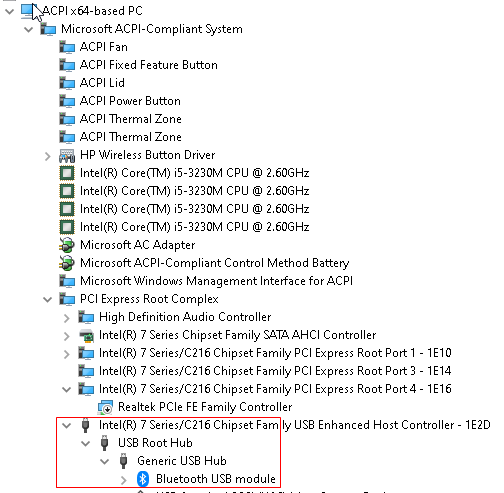Collapse the ACPI x64-based PC node
This screenshot has width=504, height=493.
10,11
